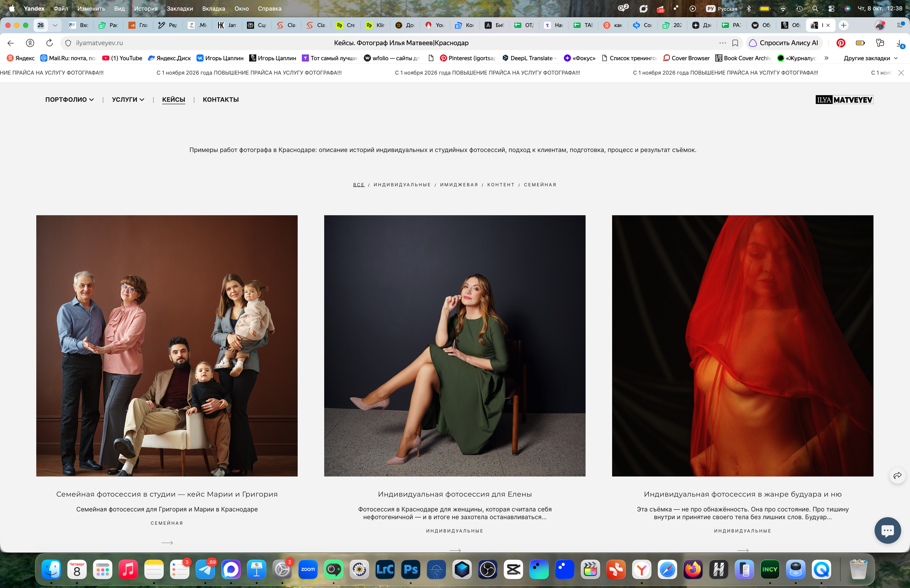The image size is (910, 588).
Task: Open Control Center in the menu bar
Action: point(831,9)
